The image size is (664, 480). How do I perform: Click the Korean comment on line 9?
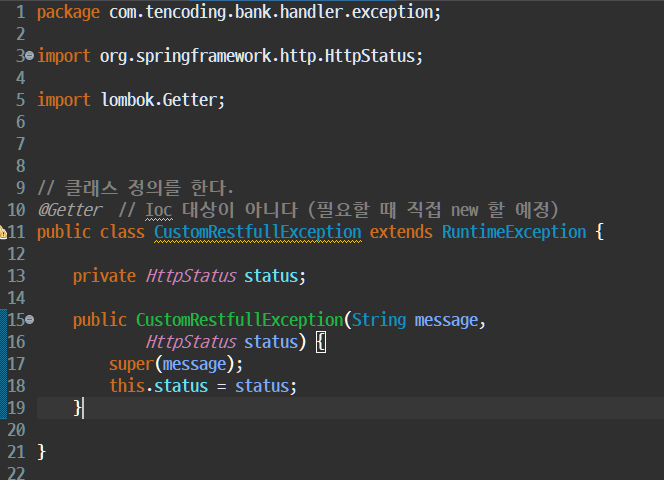click(135, 188)
